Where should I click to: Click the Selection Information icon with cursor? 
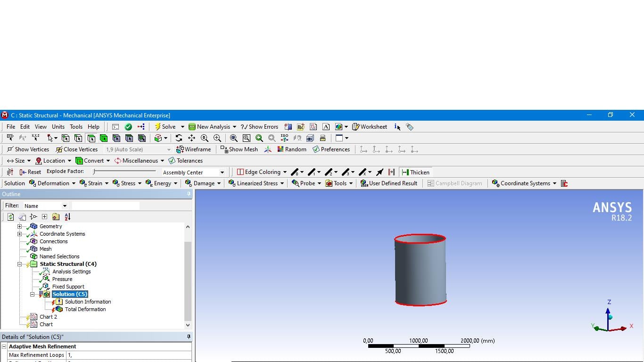(x=397, y=127)
